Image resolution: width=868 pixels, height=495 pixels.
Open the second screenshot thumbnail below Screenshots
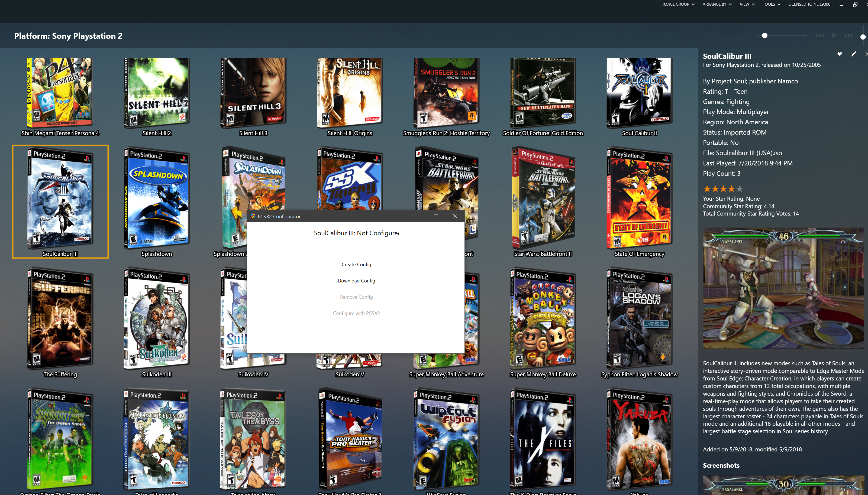[783, 485]
